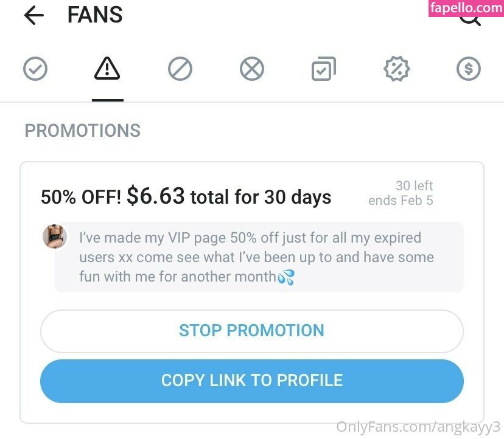This screenshot has width=504, height=439.
Task: Click the VIP page promotion message text
Action: point(256,257)
